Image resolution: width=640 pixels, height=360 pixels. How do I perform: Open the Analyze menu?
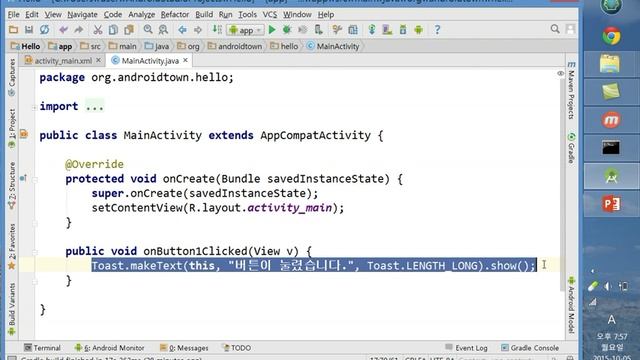tap(141, 15)
